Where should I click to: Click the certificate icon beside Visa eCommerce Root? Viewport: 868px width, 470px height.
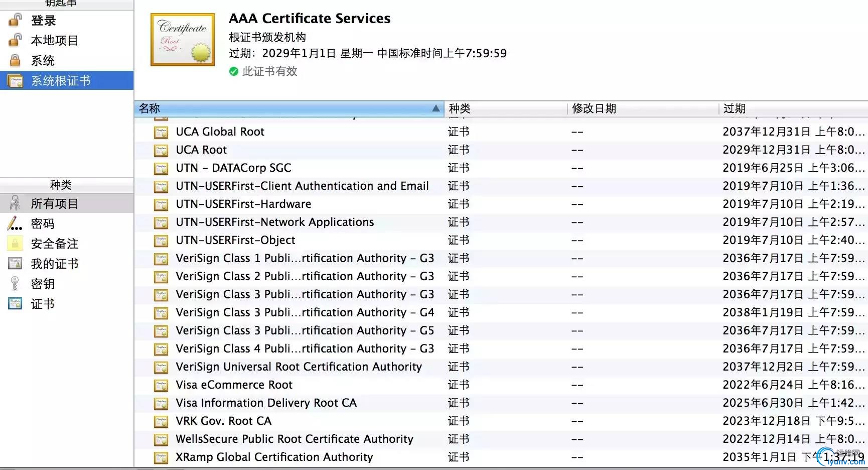pyautogui.click(x=161, y=385)
